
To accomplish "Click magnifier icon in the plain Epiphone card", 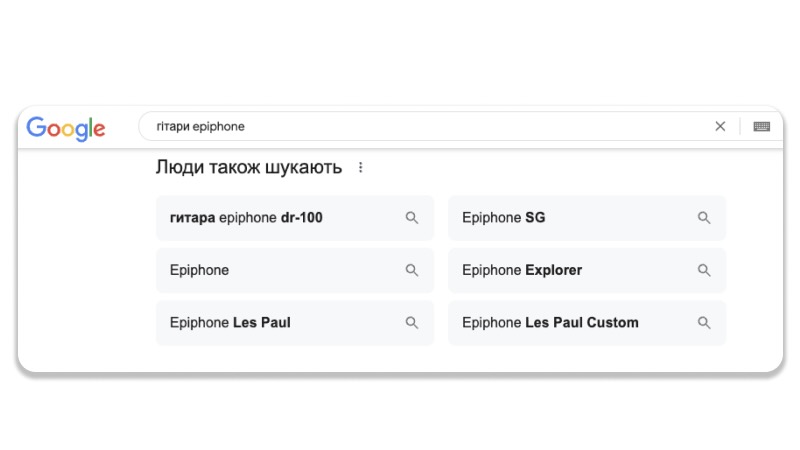I will click(x=412, y=270).
